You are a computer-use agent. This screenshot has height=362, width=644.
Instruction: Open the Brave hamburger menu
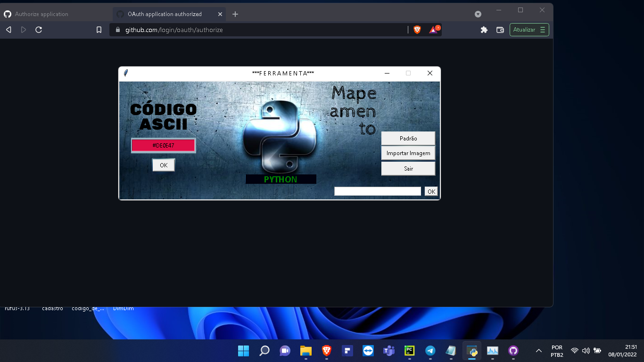point(543,30)
